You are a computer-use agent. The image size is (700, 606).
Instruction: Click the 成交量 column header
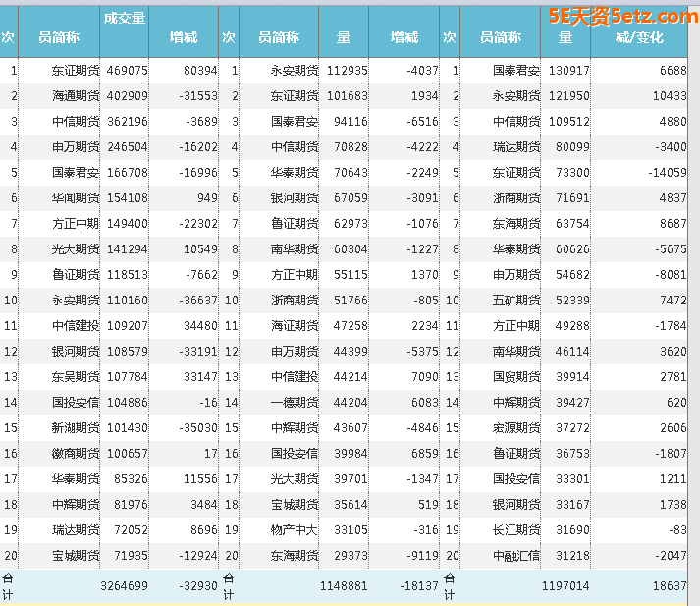125,18
